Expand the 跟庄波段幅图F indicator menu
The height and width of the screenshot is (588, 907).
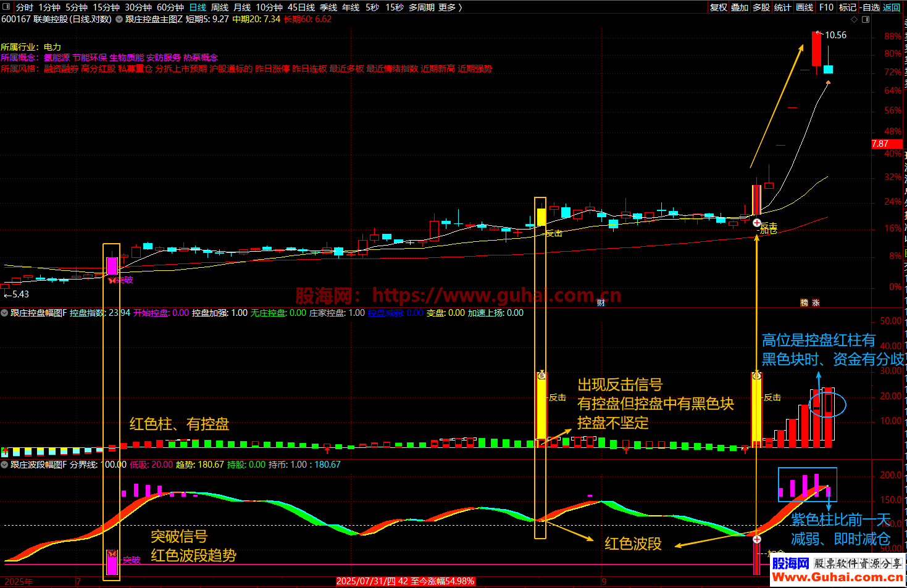click(x=4, y=465)
